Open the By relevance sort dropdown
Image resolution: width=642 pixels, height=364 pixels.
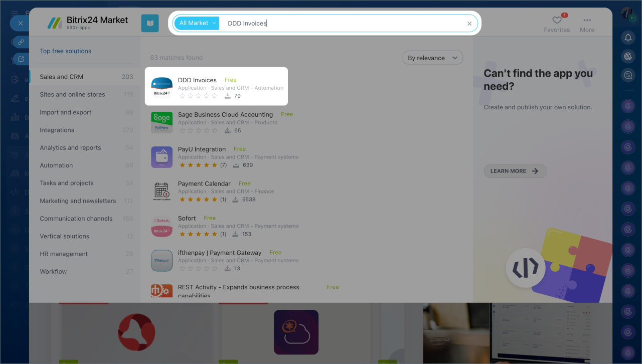pos(432,58)
